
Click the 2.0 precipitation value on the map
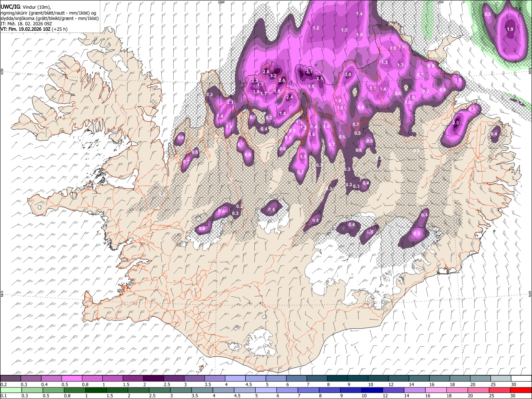(x=348, y=74)
